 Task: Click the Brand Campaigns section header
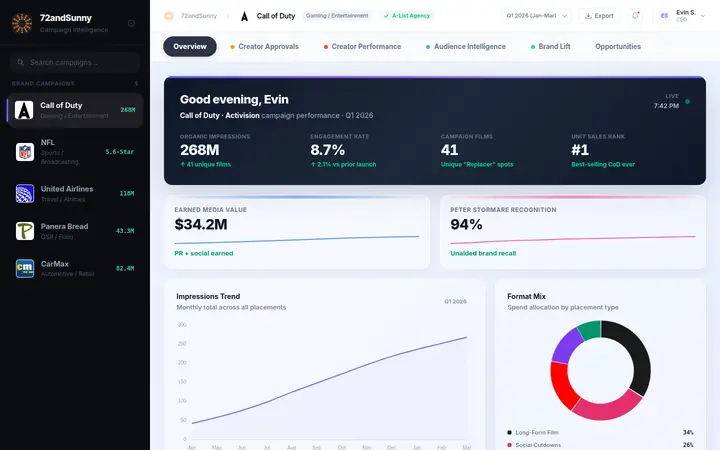43,84
